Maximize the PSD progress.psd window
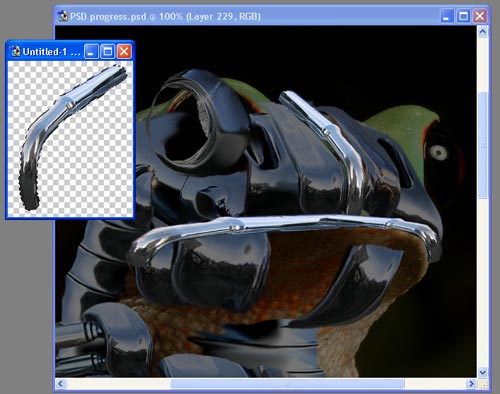 pos(463,16)
